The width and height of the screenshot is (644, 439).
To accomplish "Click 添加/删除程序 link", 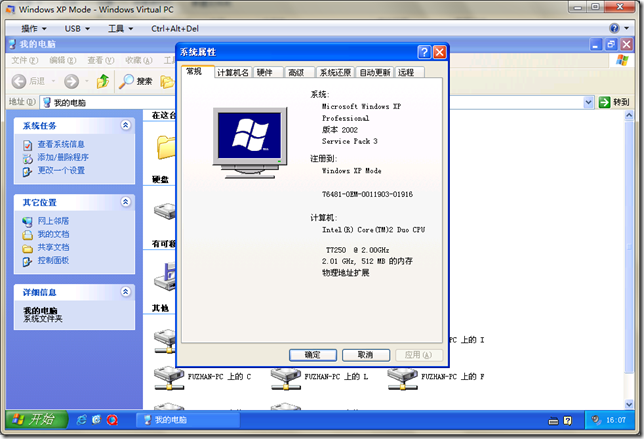I will 63,157.
